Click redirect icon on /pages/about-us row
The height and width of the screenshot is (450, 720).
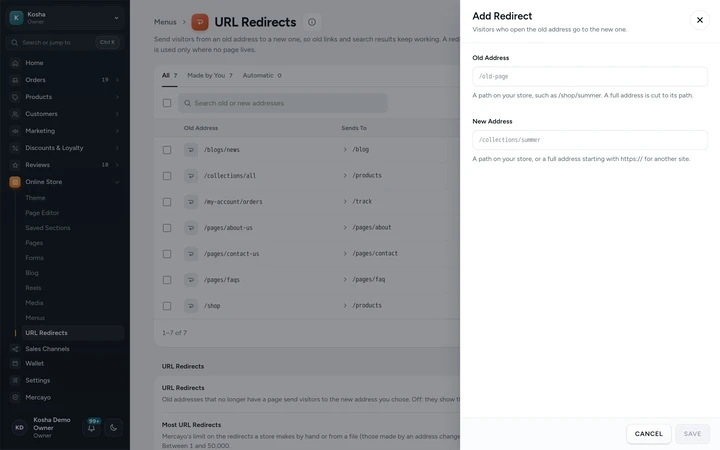pyautogui.click(x=191, y=228)
